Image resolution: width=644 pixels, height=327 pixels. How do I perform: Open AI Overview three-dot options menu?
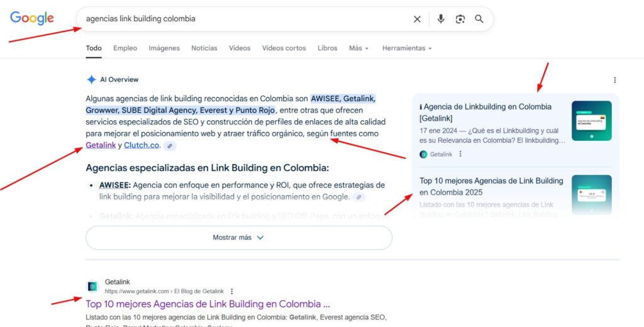(614, 80)
